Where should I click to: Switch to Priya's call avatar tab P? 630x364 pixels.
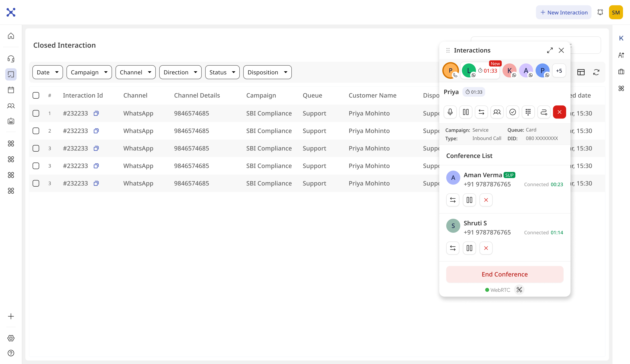click(450, 70)
